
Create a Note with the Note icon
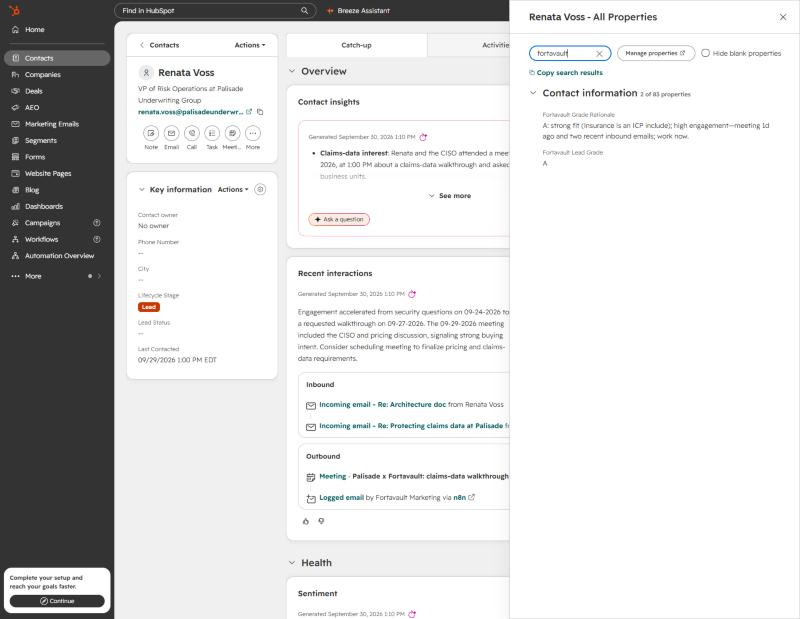(151, 133)
